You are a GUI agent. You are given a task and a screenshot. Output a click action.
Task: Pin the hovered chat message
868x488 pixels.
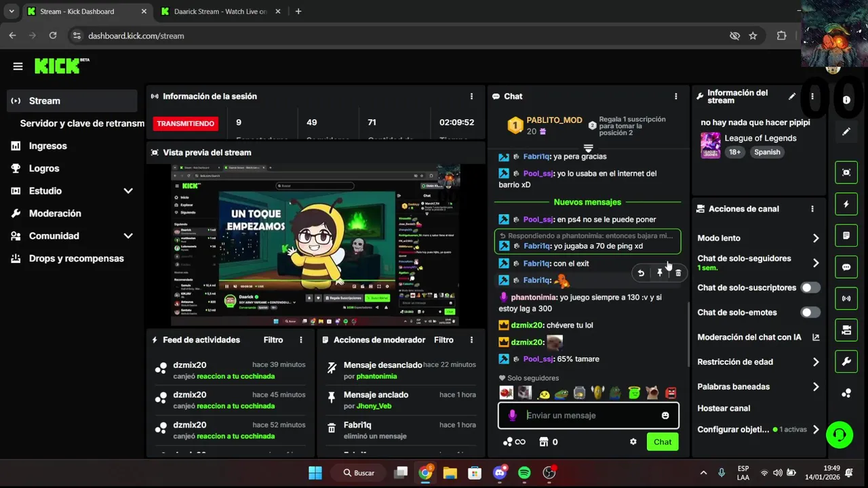pos(659,272)
